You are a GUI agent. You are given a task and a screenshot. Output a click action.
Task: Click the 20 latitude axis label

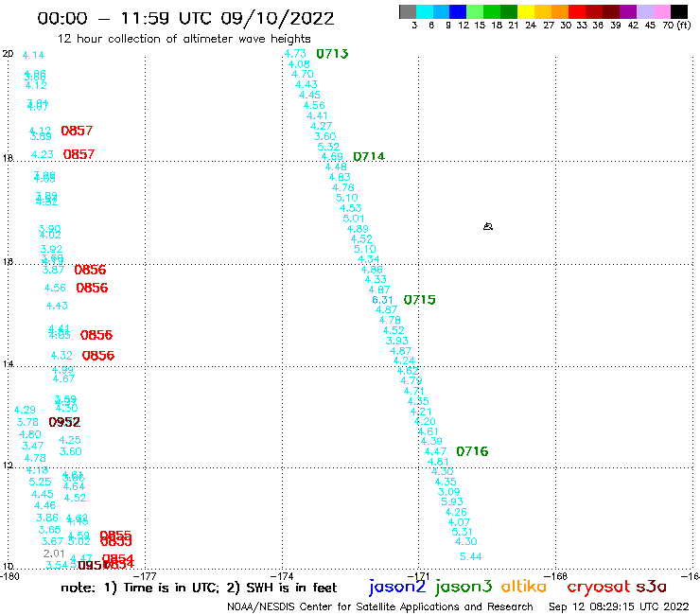point(8,54)
